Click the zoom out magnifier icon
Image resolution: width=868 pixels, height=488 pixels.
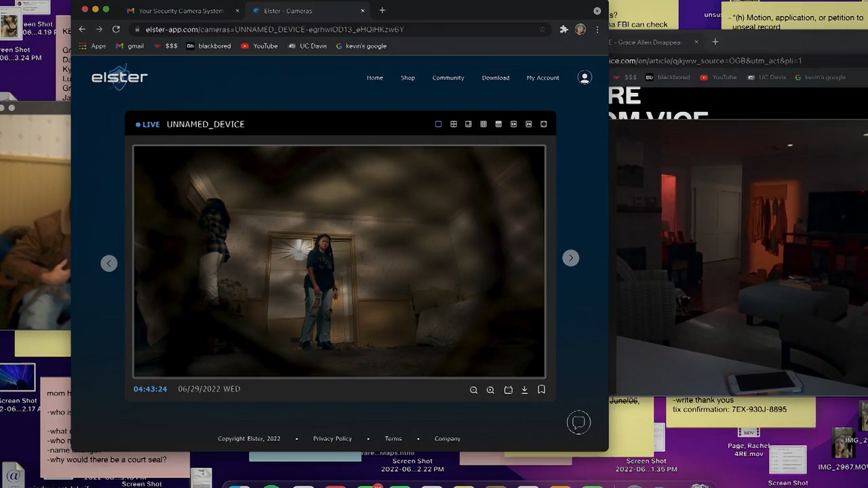473,390
